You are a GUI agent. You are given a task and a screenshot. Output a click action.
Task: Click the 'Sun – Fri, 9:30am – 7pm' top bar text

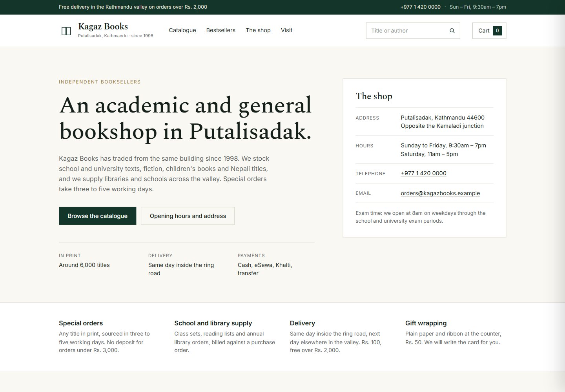coord(478,7)
